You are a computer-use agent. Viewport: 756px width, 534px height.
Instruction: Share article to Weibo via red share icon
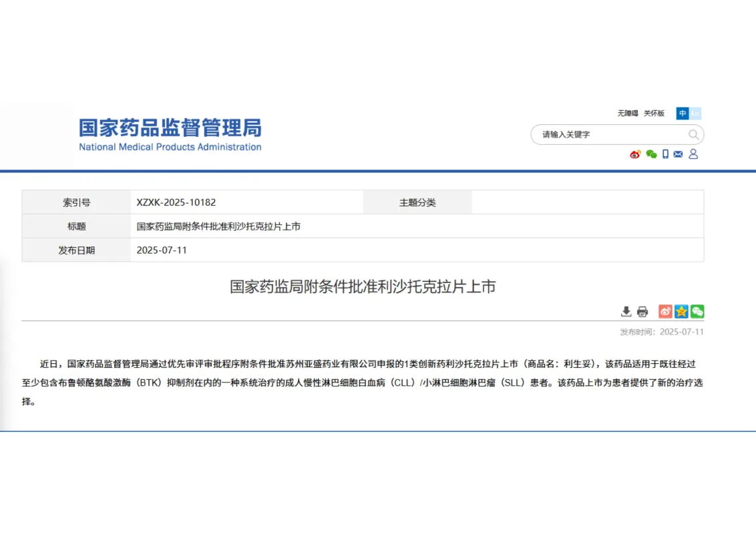(665, 312)
